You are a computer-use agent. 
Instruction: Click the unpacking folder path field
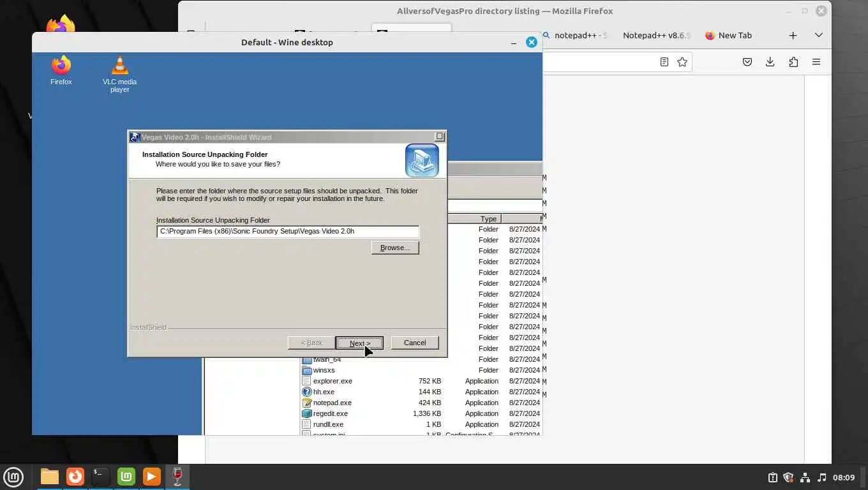tap(288, 232)
